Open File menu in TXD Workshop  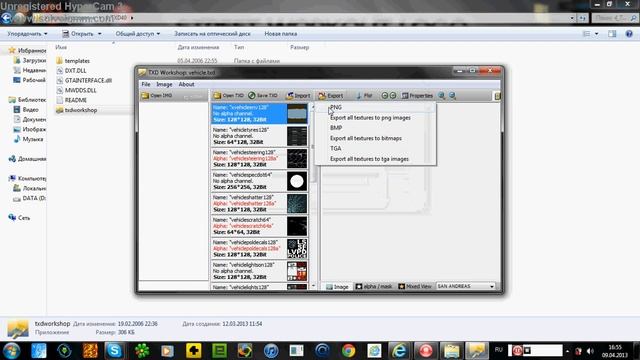pyautogui.click(x=146, y=84)
